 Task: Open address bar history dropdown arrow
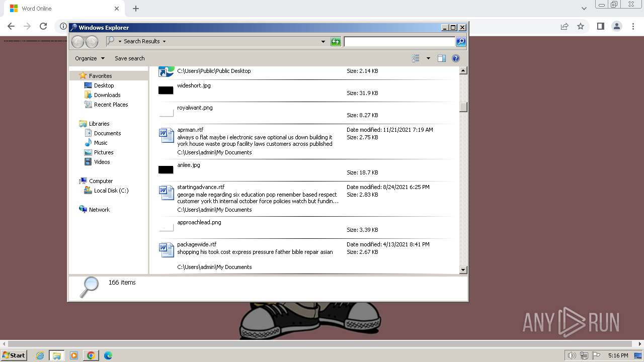tap(323, 42)
